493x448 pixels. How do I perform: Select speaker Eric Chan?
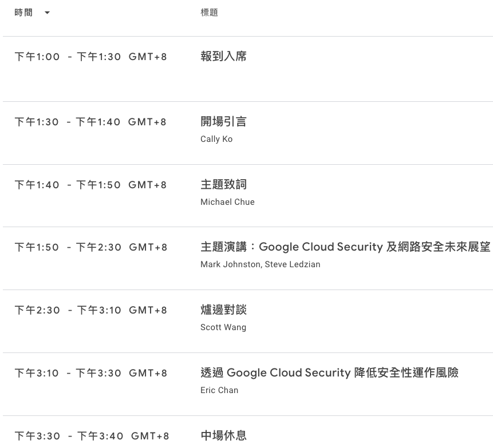point(219,390)
